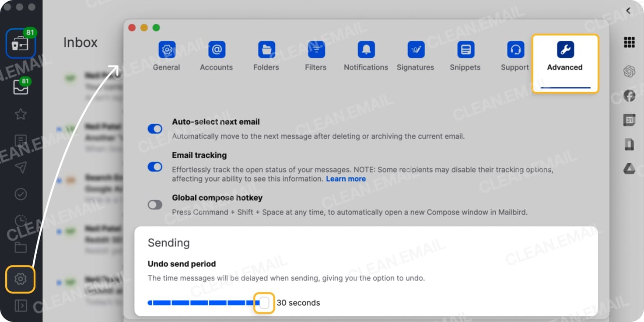Viewport: 644px width, 322px height.
Task: Open the Snippets settings section
Action: 465,55
